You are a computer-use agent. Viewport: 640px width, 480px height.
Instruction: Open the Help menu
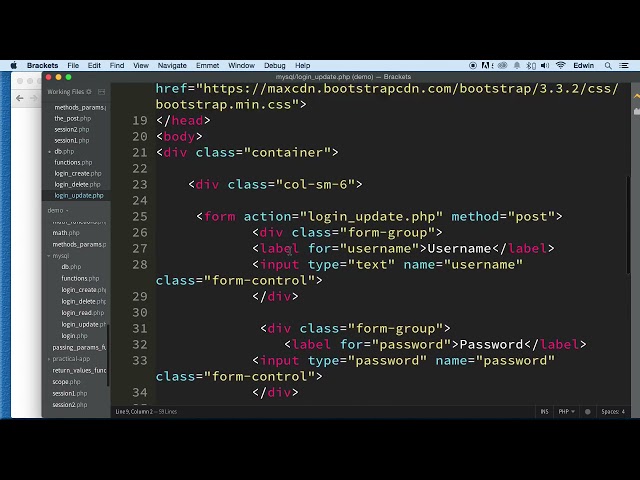302,65
